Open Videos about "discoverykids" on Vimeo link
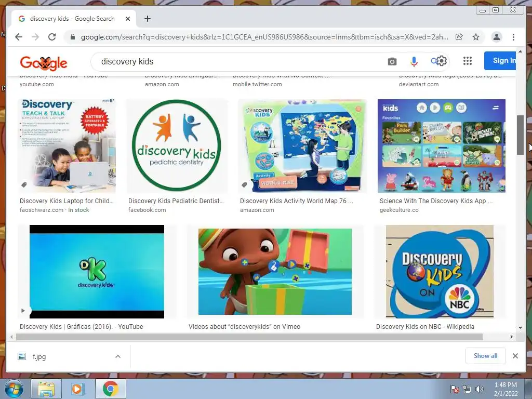 pos(244,326)
